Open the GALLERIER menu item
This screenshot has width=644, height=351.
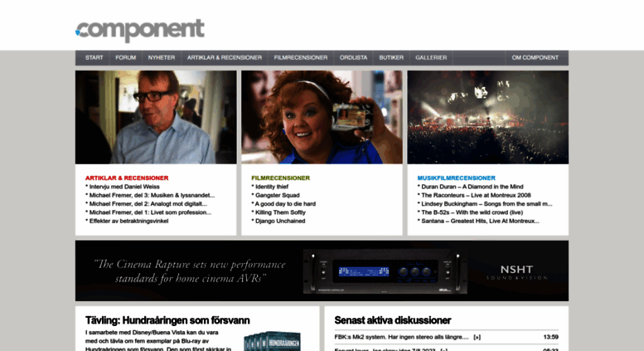[x=431, y=57]
